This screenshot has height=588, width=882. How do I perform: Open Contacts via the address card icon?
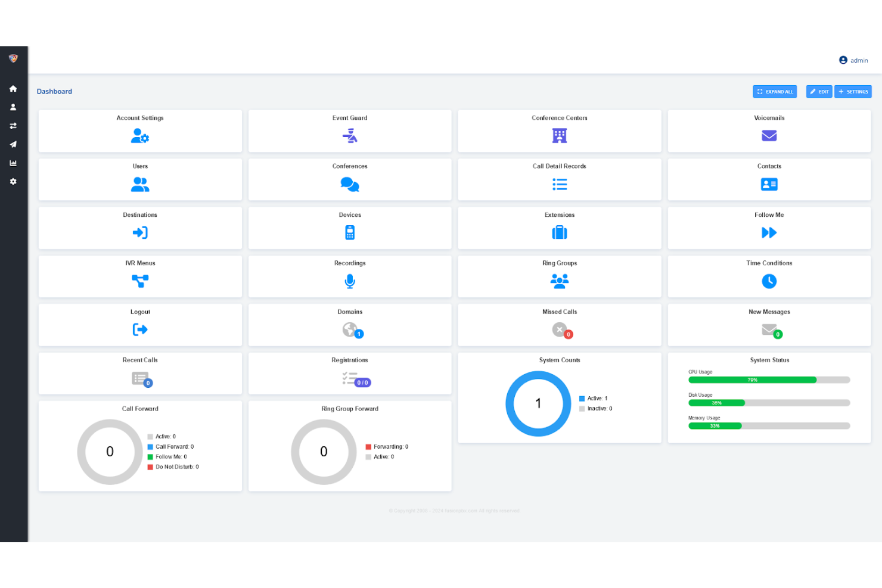pyautogui.click(x=769, y=185)
